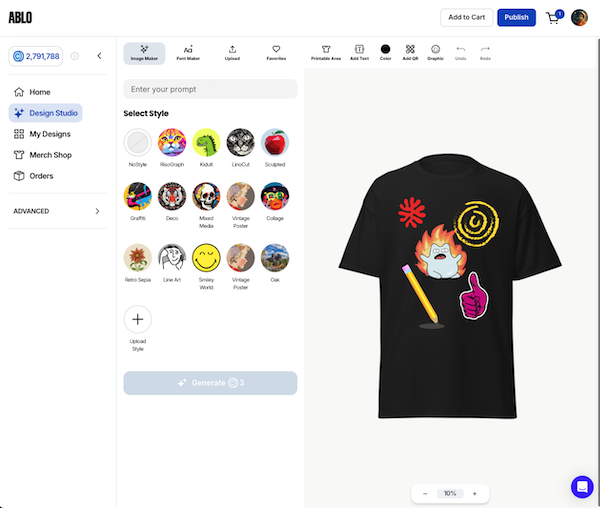
Task: Click the Undo icon
Action: [461, 49]
